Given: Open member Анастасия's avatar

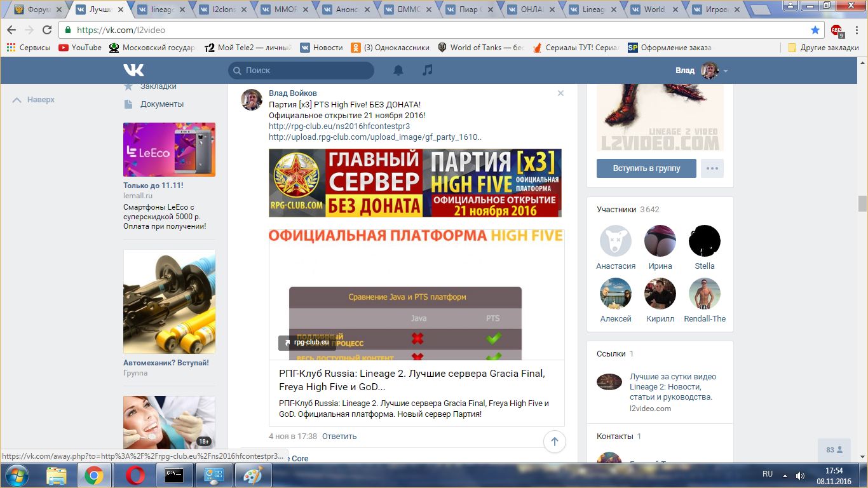Looking at the screenshot, I should pyautogui.click(x=615, y=241).
